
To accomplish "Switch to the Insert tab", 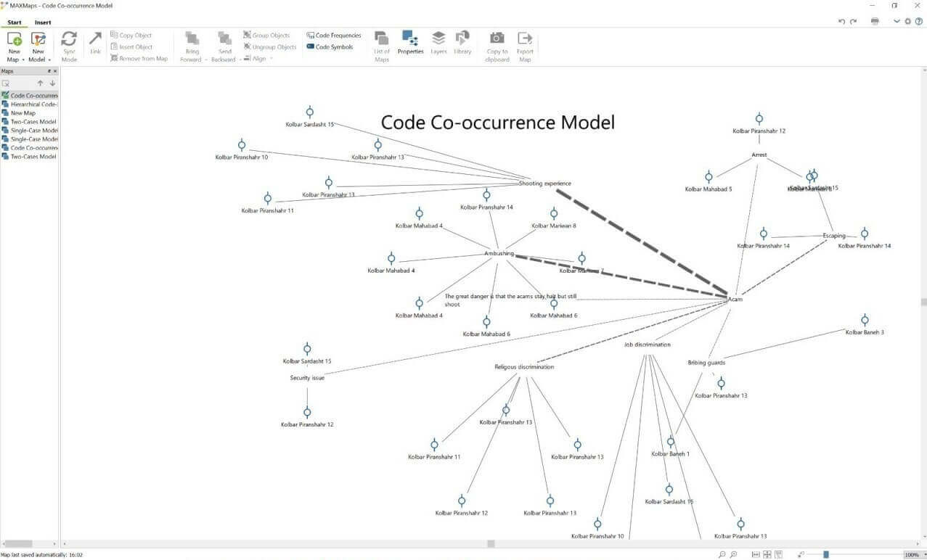I will point(43,22).
